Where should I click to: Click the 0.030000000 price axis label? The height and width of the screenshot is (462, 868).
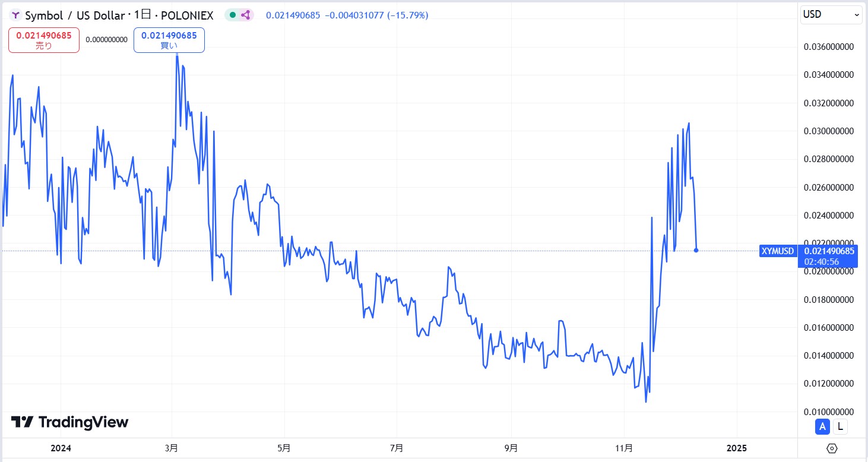click(x=828, y=131)
